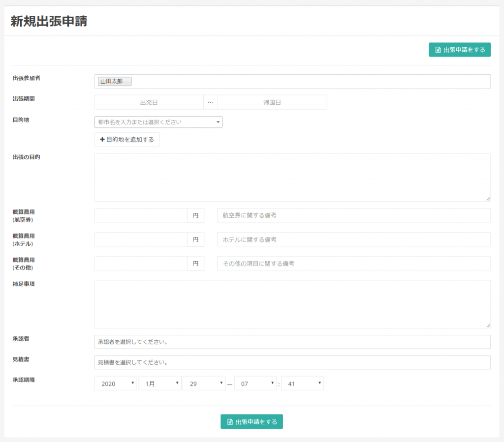This screenshot has width=504, height=442.
Task: Focus the 航空券 estimated cost amount field
Action: 141,215
